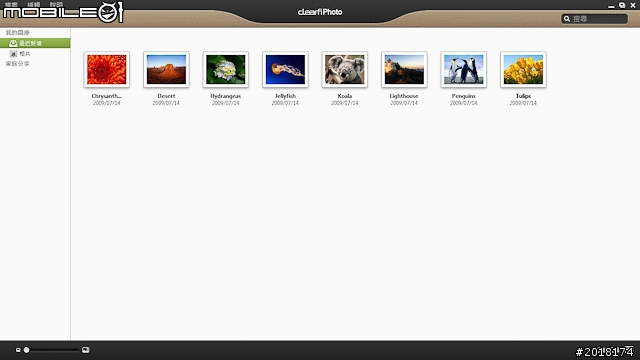640x360 pixels.
Task: Click the "Hydrangeas" file name label
Action: [x=226, y=96]
